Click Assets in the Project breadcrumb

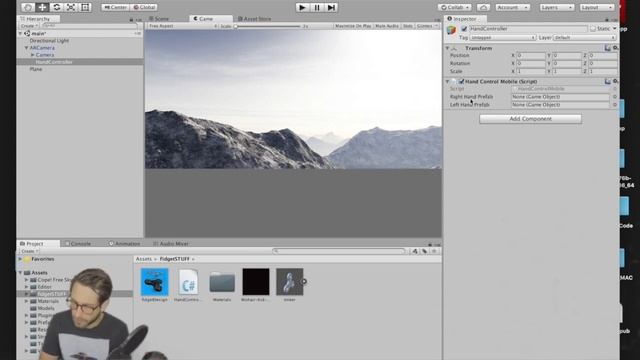pos(144,259)
